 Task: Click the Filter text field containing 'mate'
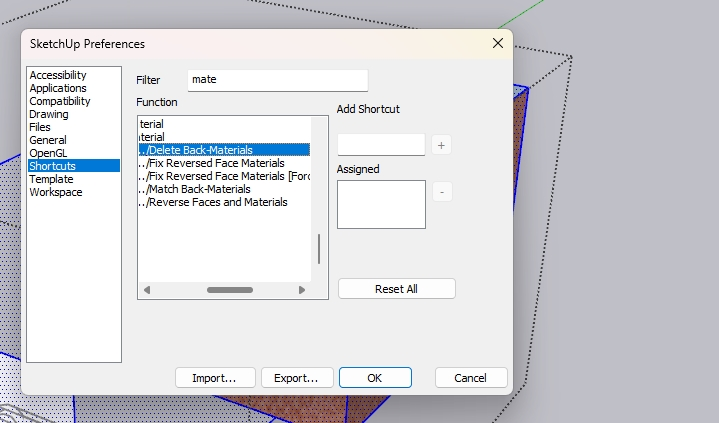tap(278, 80)
